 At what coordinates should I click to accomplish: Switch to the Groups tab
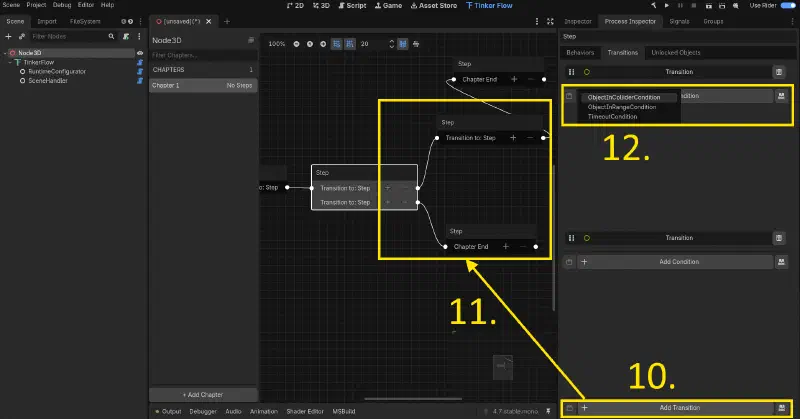point(713,21)
